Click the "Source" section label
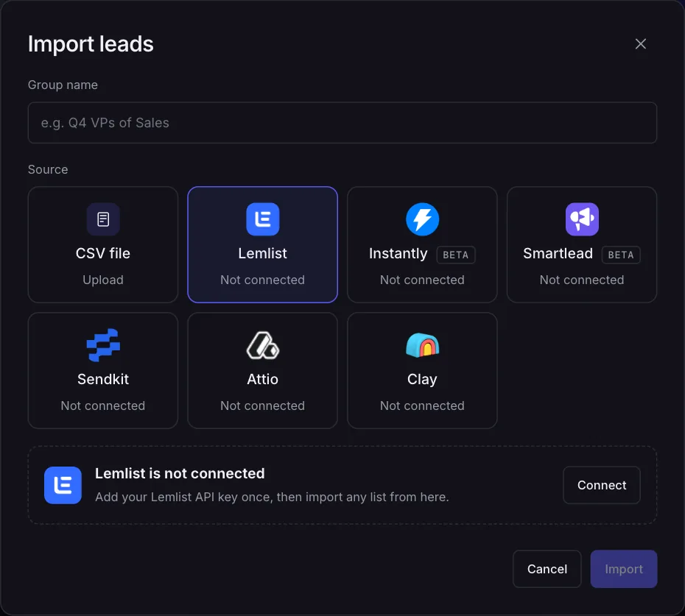The width and height of the screenshot is (685, 616). point(48,169)
